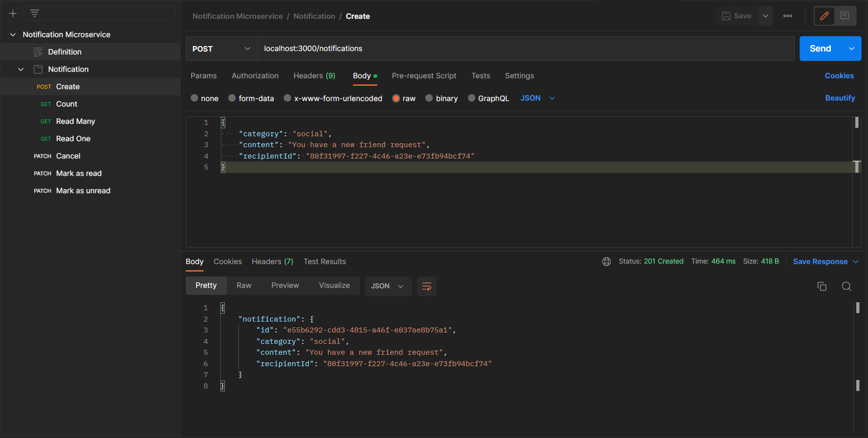868x438 pixels.
Task: Copy response body with copy icon
Action: [x=822, y=286]
